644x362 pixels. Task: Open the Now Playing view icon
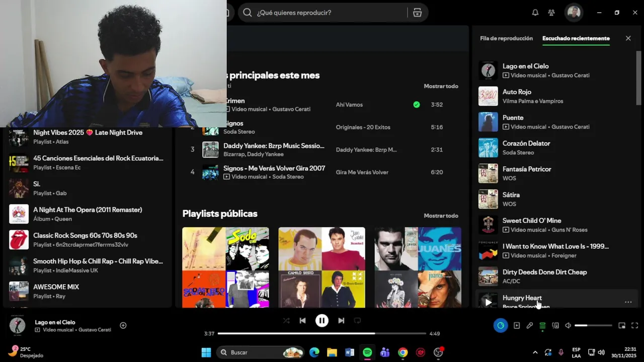click(517, 325)
